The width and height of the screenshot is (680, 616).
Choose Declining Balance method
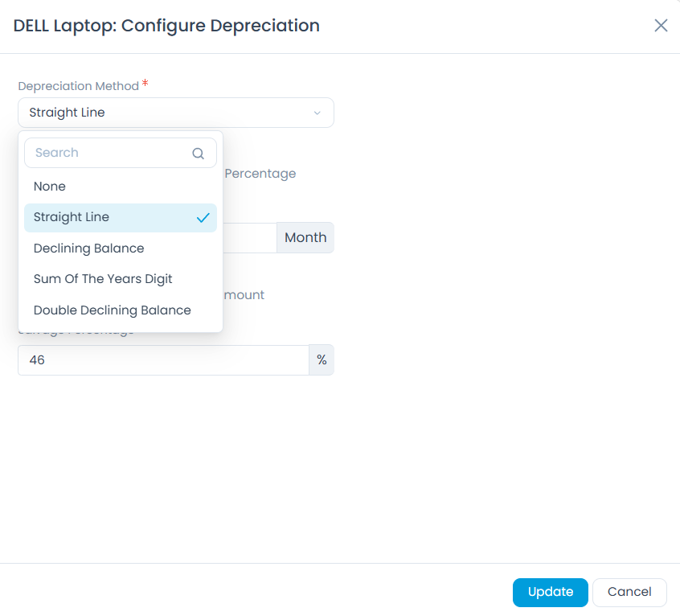120,248
